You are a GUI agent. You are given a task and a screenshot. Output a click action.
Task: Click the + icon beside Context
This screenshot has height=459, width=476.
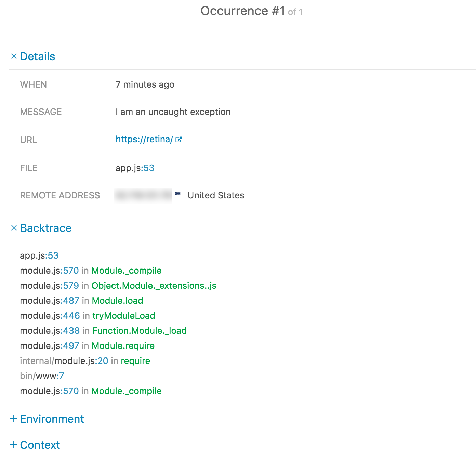click(x=14, y=444)
